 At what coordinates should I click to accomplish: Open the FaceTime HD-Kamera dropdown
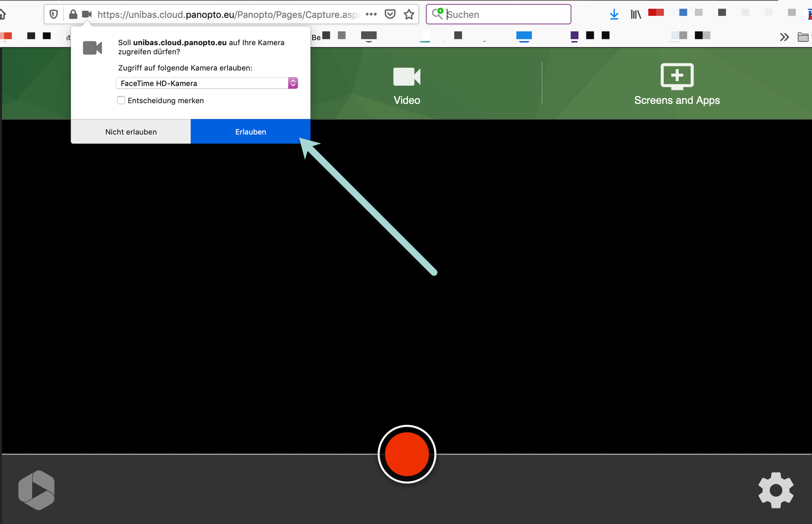pos(207,83)
